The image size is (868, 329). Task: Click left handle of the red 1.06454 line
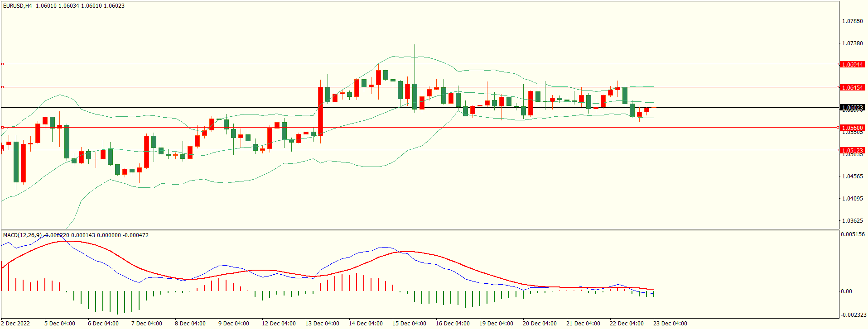[2, 87]
